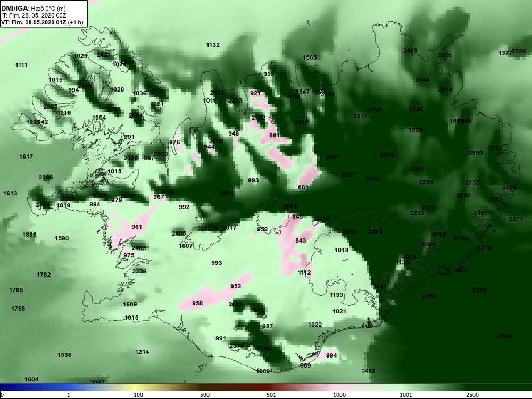Click the map value '2798'
The width and height of the screenshot is (532, 399).
504,337
